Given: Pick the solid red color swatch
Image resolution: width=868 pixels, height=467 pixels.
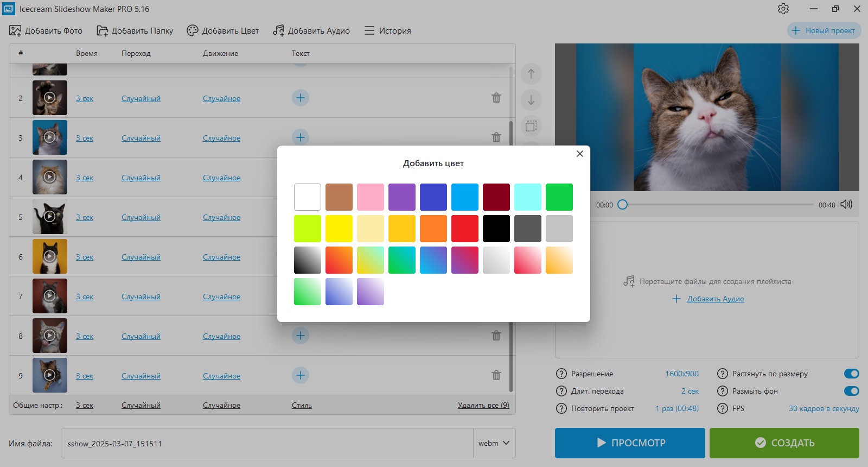Looking at the screenshot, I should click(465, 229).
